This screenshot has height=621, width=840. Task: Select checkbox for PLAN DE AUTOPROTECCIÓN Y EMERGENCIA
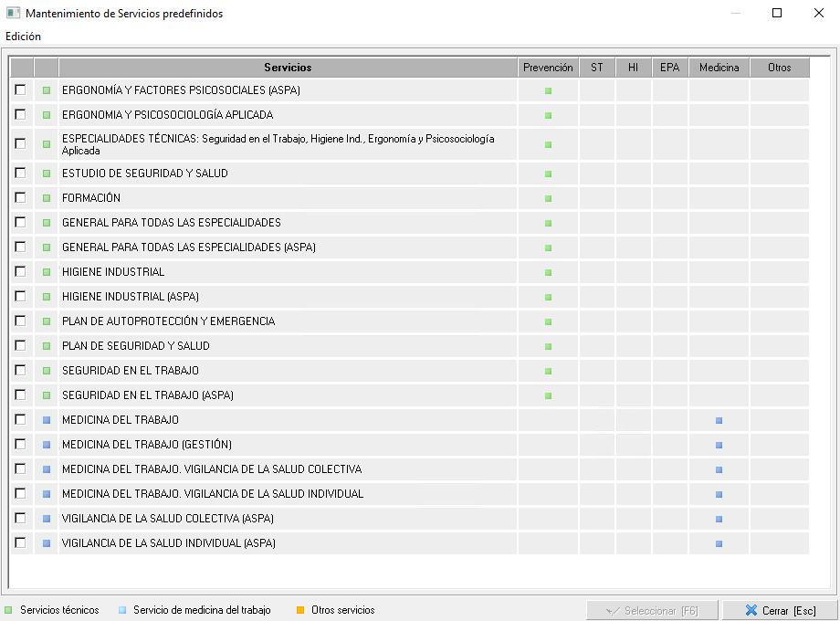(20, 321)
